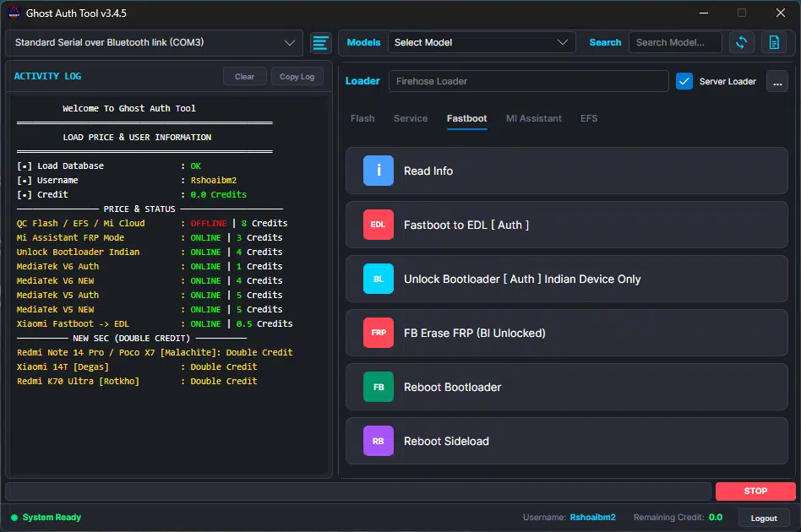Click the Reboot Sideload action
Screen dimensions: 801x532
tap(566, 441)
